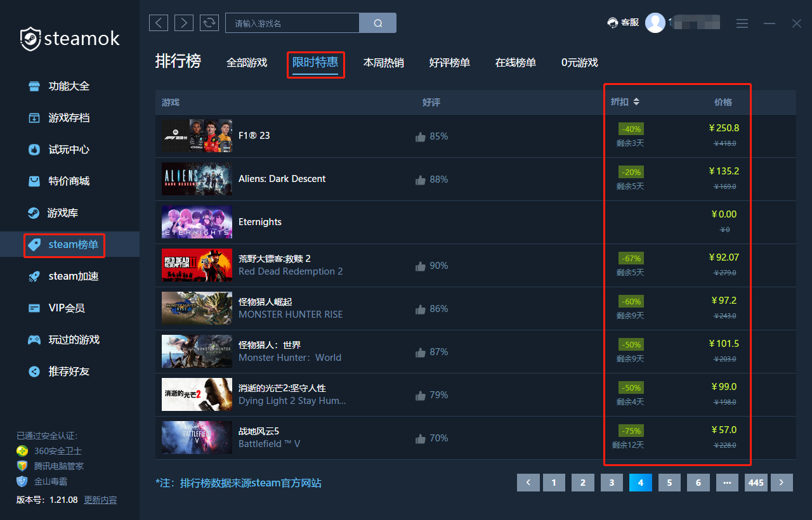Click the steam加速 rocket icon

tap(34, 276)
